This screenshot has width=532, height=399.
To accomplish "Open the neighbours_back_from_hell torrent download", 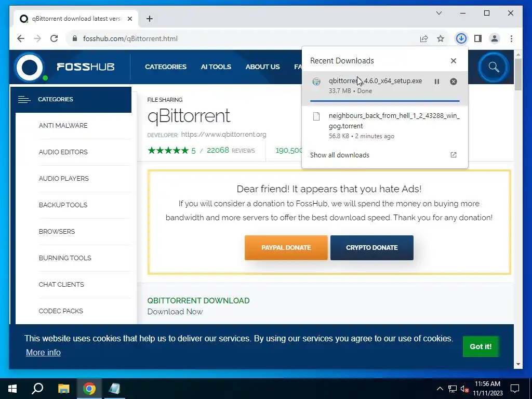I will [385, 125].
